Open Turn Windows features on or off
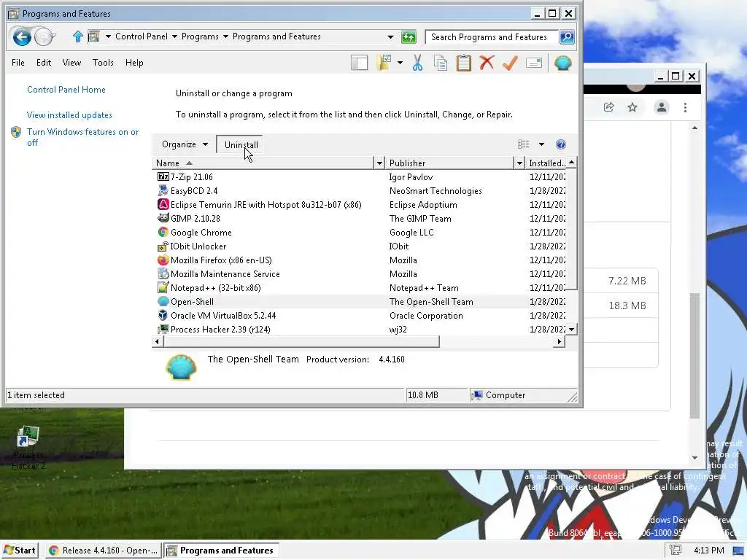This screenshot has width=747, height=560. [x=83, y=137]
